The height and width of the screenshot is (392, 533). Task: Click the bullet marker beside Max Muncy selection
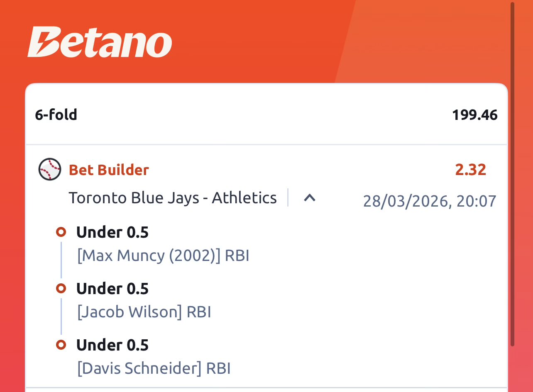[x=61, y=232]
